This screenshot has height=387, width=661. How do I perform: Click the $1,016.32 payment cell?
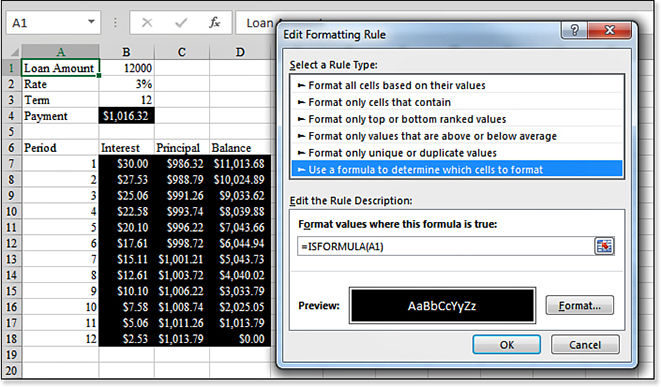(x=126, y=116)
